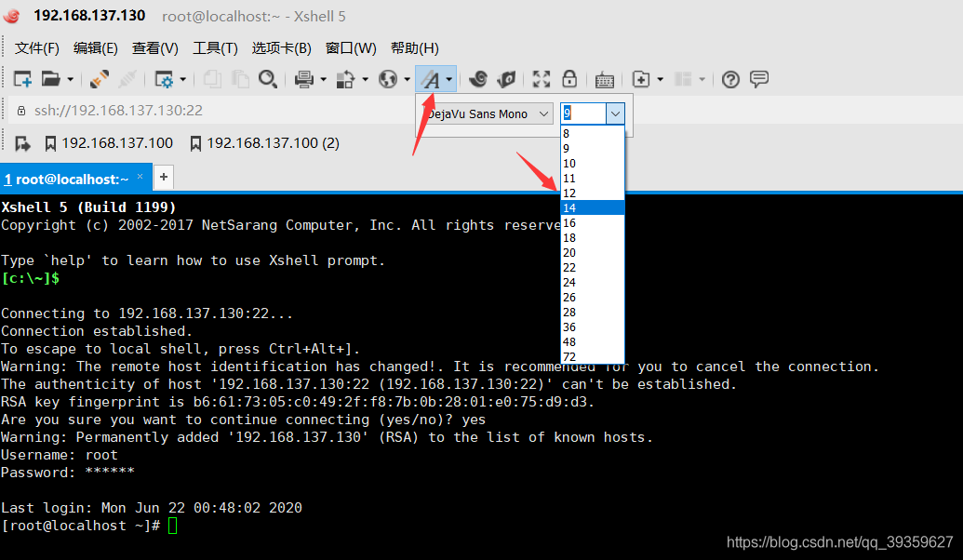Image resolution: width=963 pixels, height=560 pixels.
Task: Open the 编辑(E) menu
Action: [x=95, y=47]
